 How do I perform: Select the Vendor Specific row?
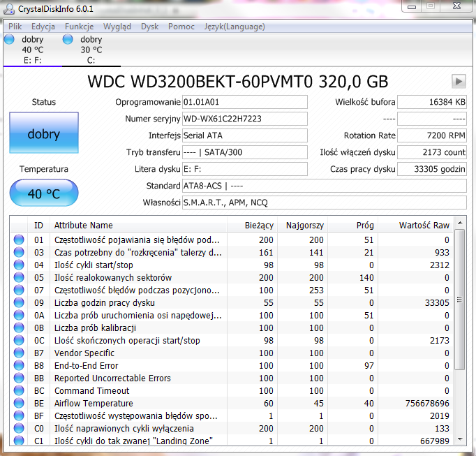pyautogui.click(x=232, y=353)
